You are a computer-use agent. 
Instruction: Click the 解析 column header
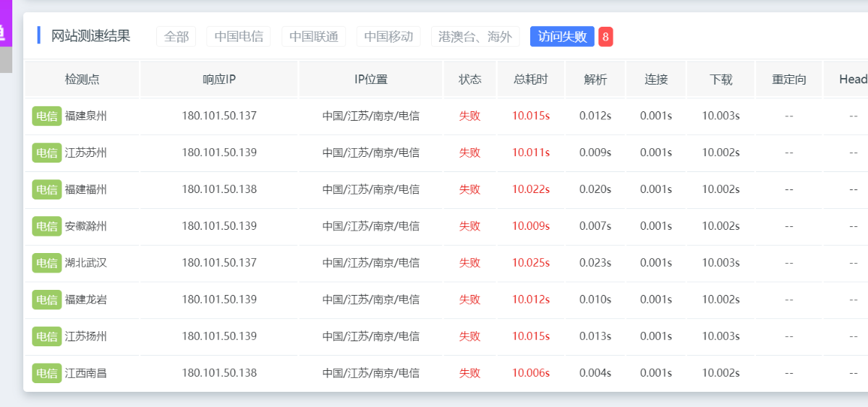click(x=595, y=80)
